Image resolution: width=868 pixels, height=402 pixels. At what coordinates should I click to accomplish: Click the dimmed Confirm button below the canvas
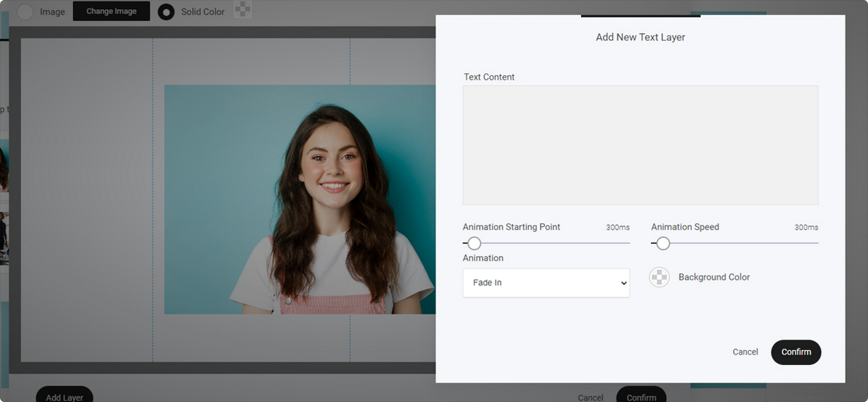tap(642, 395)
